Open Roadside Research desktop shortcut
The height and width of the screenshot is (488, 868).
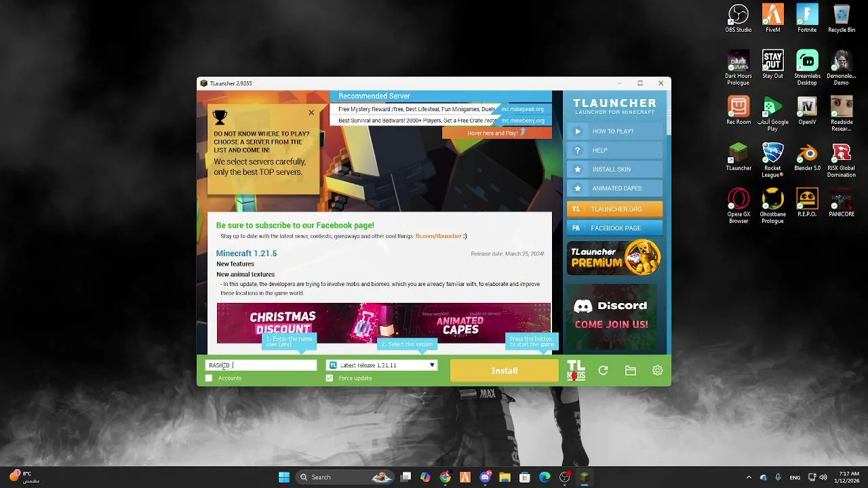[x=842, y=114]
